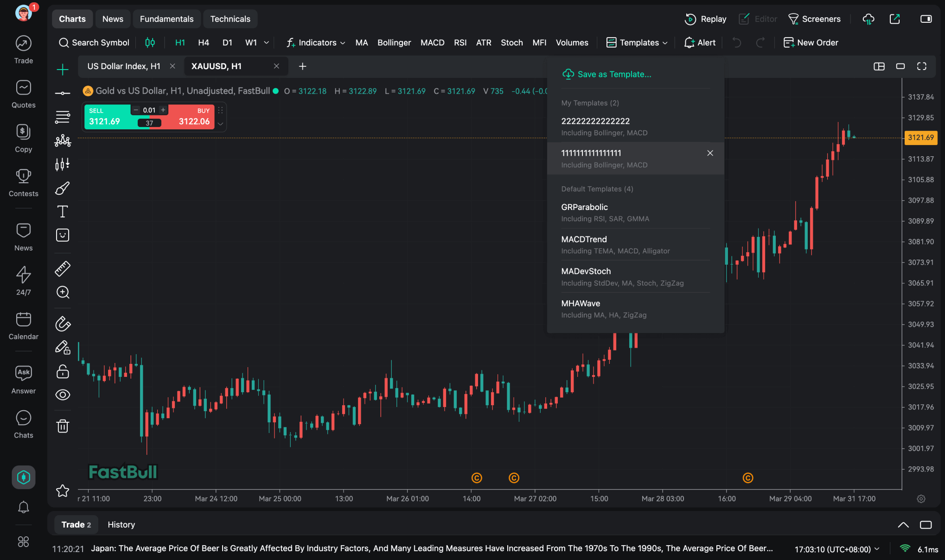The image size is (945, 560).
Task: Toggle drawings visibility eye icon
Action: coord(63,395)
